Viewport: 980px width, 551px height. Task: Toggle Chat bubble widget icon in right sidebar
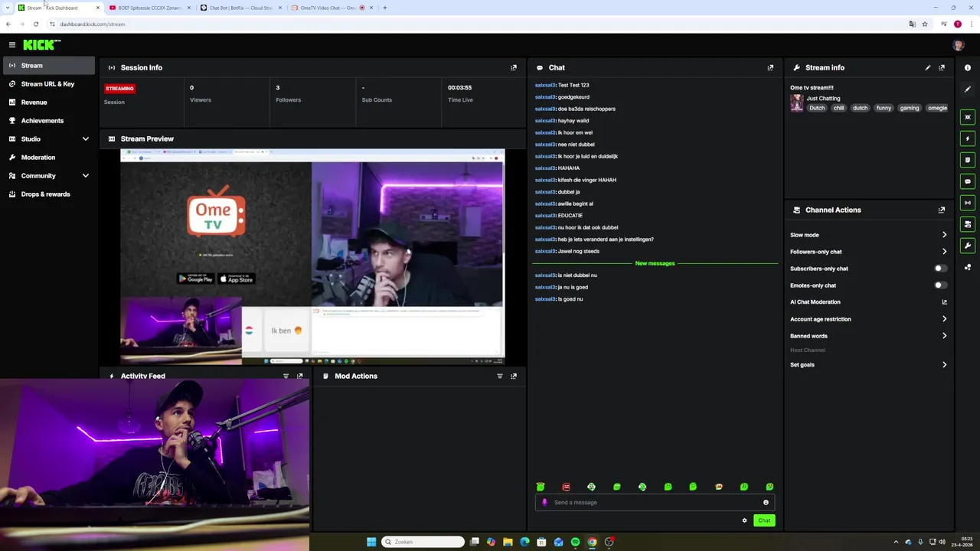pyautogui.click(x=968, y=181)
